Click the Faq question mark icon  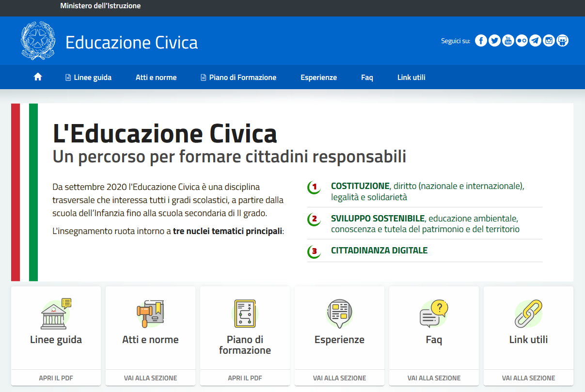point(434,314)
